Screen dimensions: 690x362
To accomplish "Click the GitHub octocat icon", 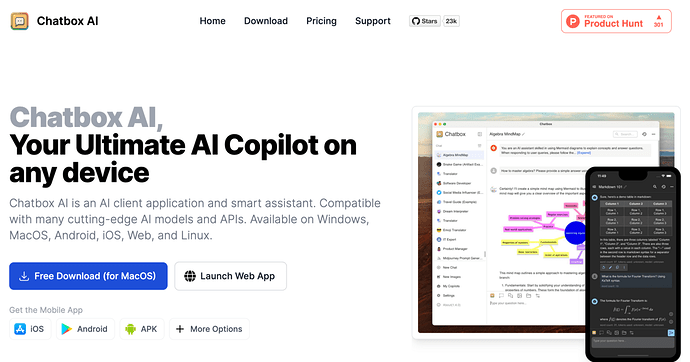I will [415, 21].
